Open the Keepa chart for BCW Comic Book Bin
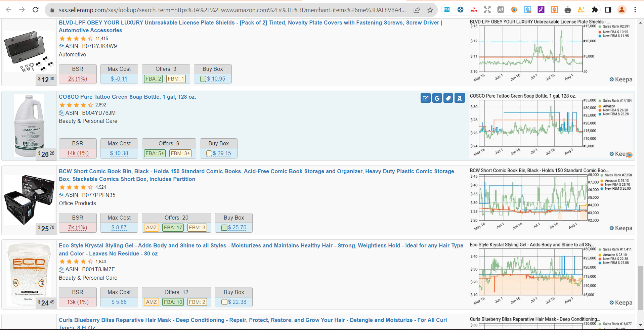 point(551,200)
